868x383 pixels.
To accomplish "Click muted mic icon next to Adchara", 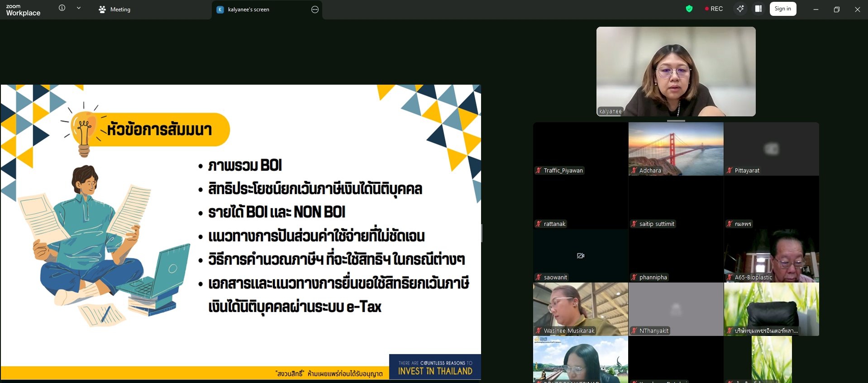I will point(634,171).
